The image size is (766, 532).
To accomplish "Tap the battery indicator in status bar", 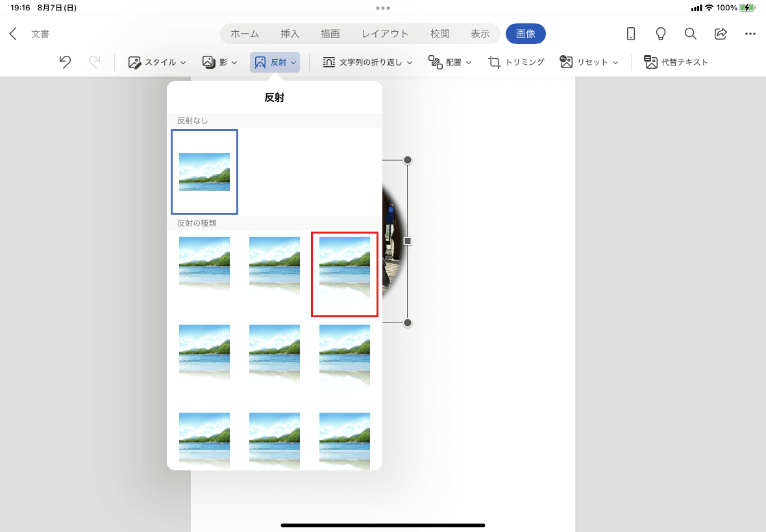I will click(x=747, y=8).
